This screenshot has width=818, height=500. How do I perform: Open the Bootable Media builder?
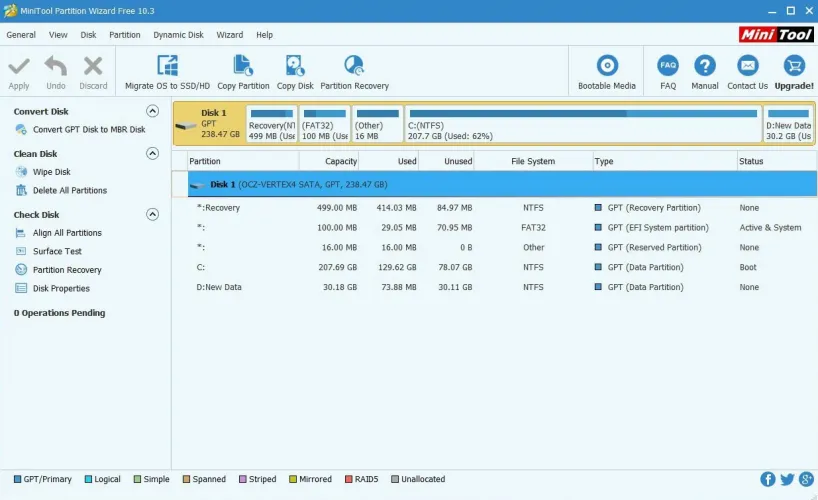pos(606,67)
